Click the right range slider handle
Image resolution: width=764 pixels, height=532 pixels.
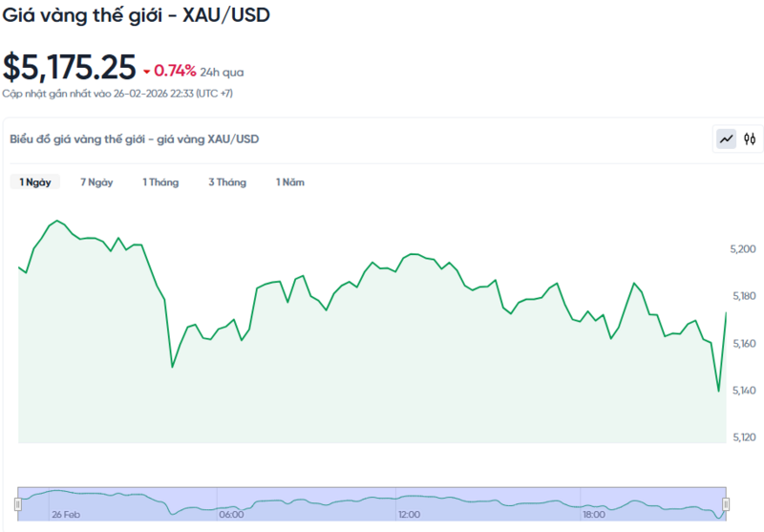tap(726, 503)
